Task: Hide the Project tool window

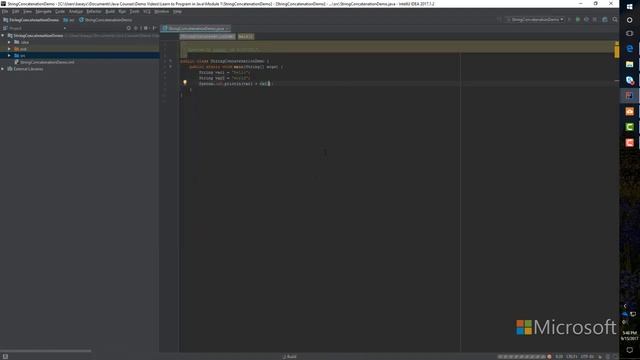Action: click(x=154, y=28)
